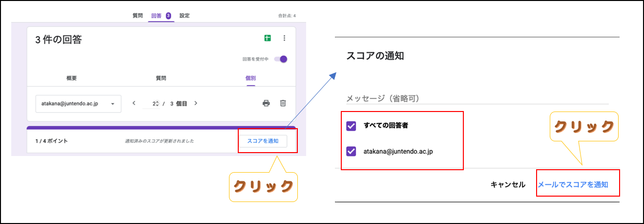Go to previous response arrow
The height and width of the screenshot is (224, 644).
click(135, 103)
